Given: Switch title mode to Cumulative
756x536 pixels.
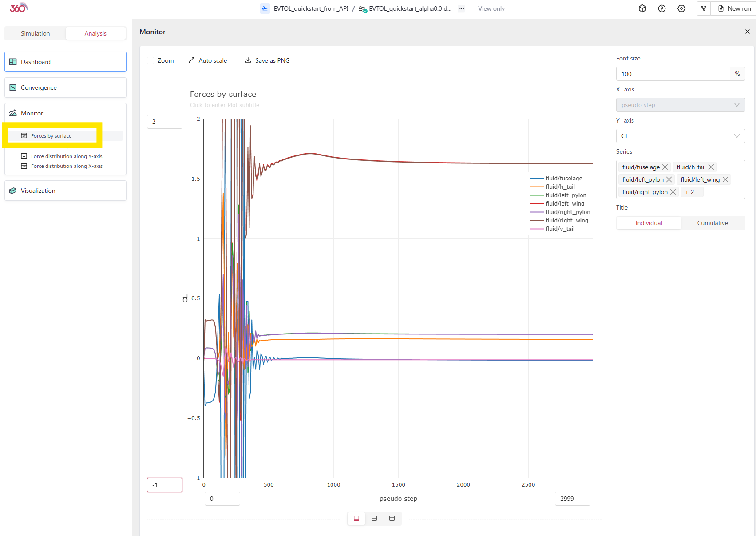Looking at the screenshot, I should point(712,223).
